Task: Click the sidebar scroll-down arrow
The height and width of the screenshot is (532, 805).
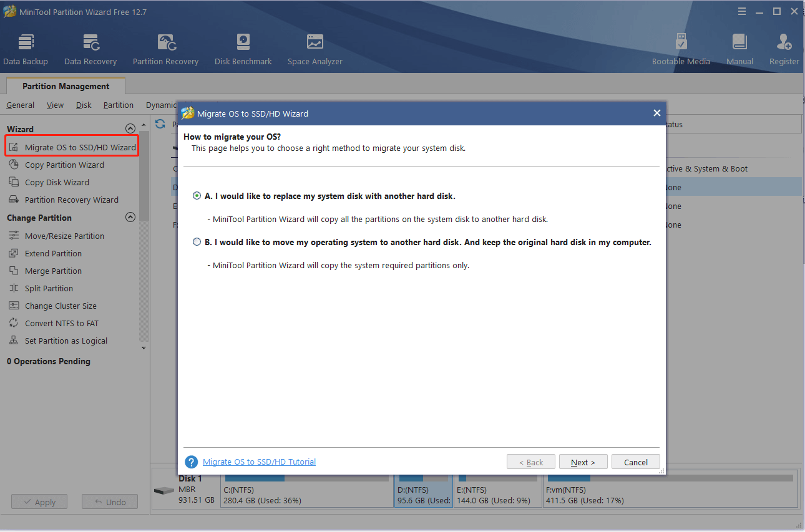Action: 144,347
